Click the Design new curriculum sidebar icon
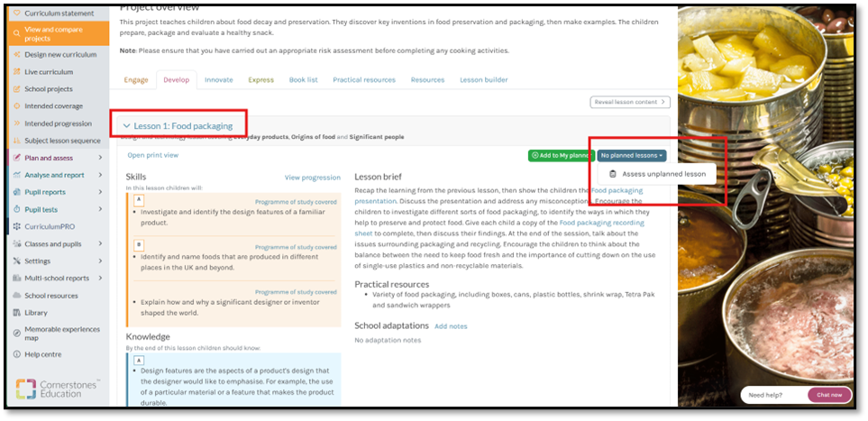Image resolution: width=868 pixels, height=421 pixels. click(17, 55)
